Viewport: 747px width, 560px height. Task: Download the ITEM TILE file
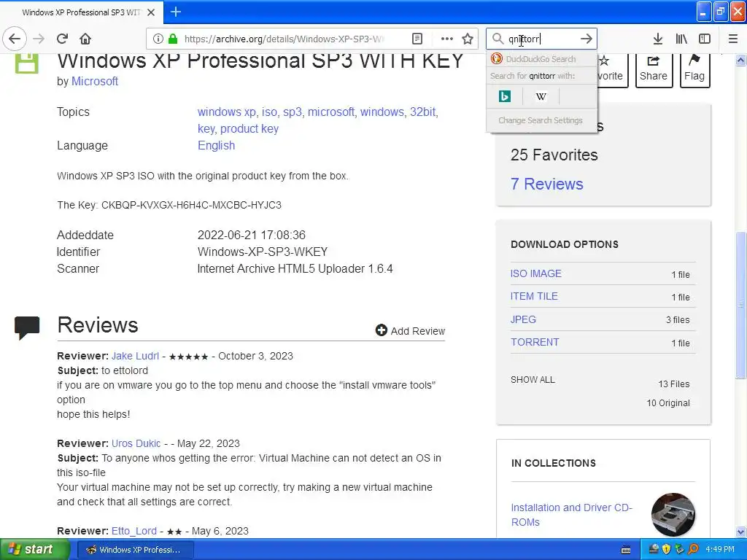pos(534,296)
